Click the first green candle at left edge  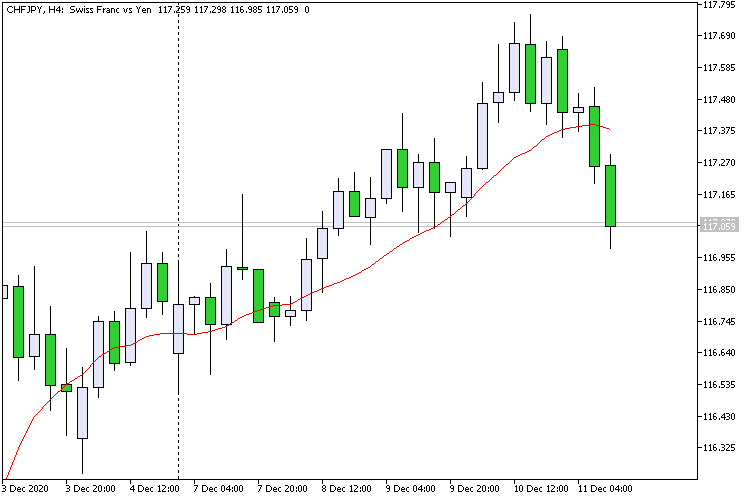(18, 322)
